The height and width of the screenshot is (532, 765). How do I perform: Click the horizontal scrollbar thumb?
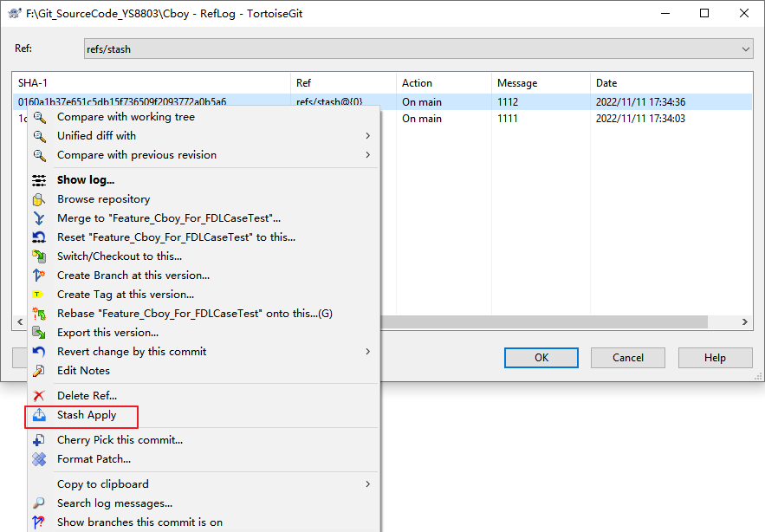point(543,321)
